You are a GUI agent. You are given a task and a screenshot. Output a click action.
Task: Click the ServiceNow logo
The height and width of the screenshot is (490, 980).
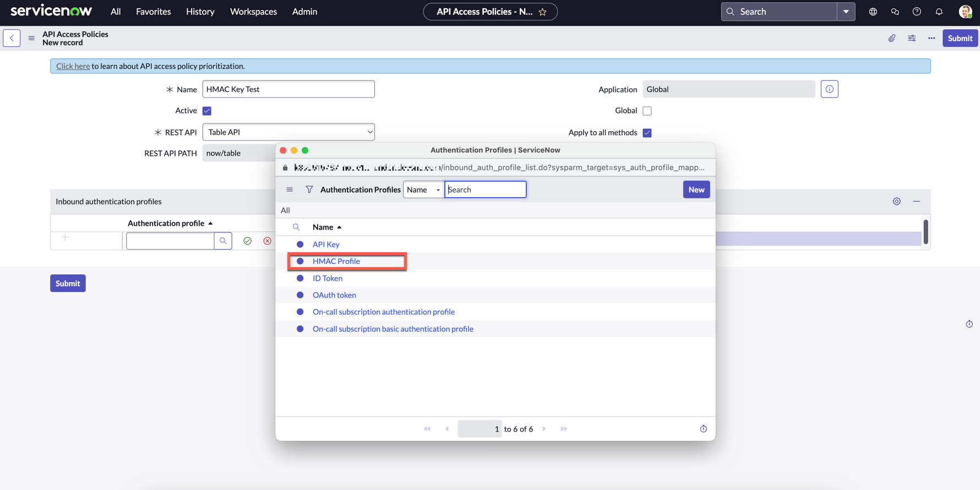click(51, 11)
